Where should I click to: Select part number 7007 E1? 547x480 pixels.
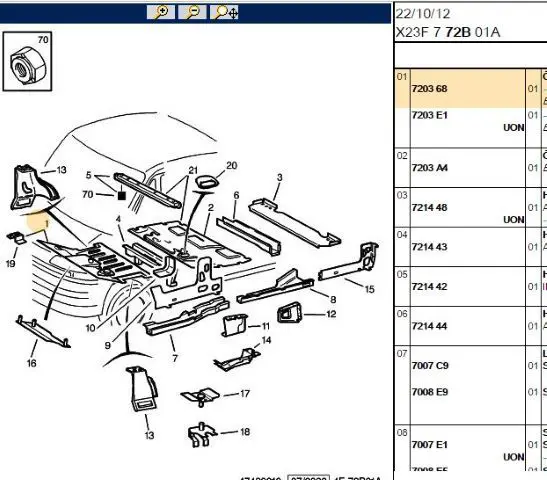[x=429, y=445]
